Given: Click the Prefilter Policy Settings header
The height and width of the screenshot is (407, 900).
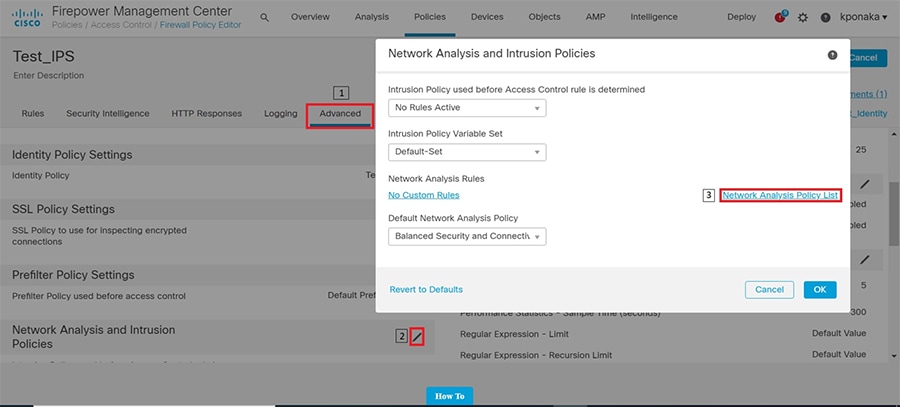Looking at the screenshot, I should point(73,275).
